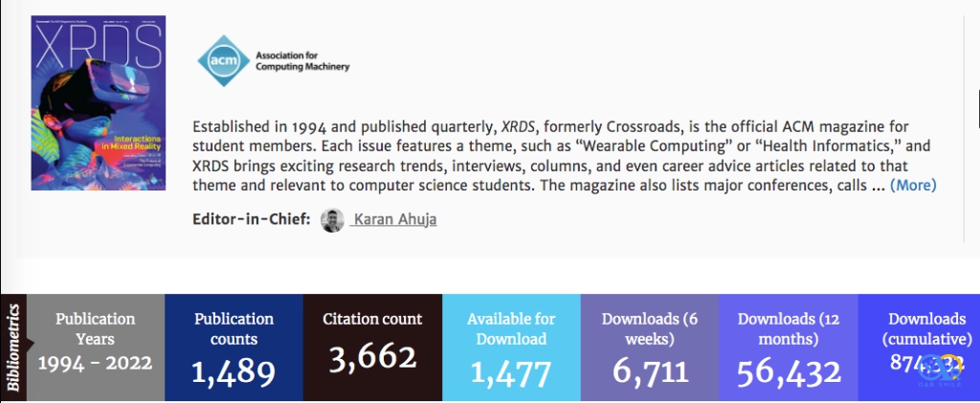Click Karan Ahuja's avatar photo
Viewport: 980px width, 403px height.
332,220
